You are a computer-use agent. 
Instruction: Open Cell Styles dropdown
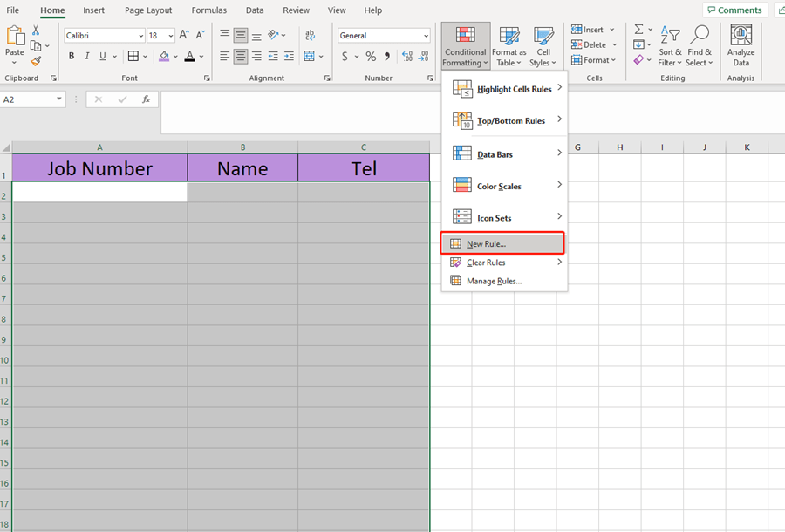tap(543, 45)
